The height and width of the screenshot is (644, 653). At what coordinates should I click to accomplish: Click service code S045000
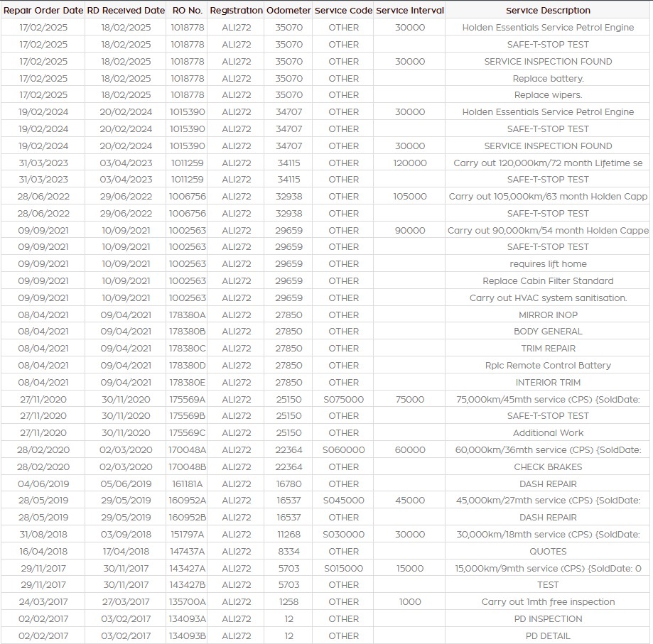click(x=344, y=500)
